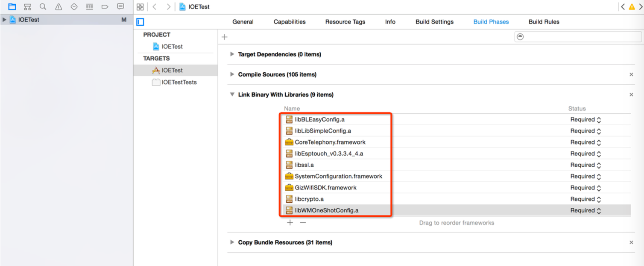Toggle the project and targets list panel
Screen dimensions: 644x266
click(x=141, y=22)
